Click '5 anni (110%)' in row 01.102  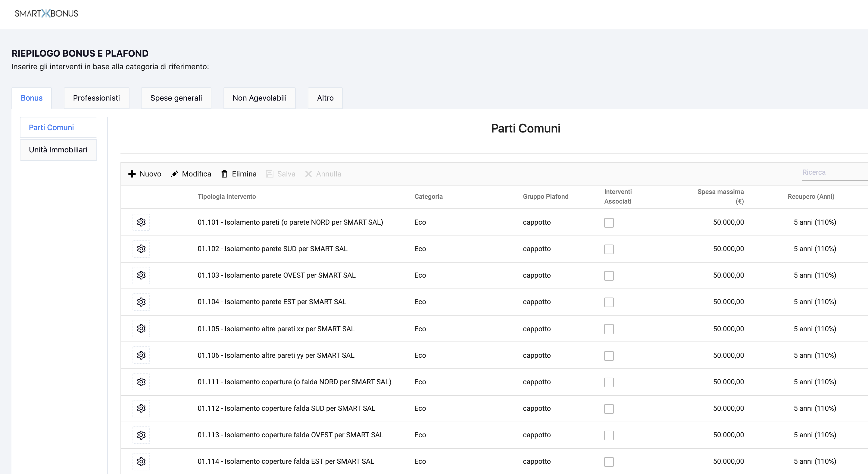[x=815, y=249]
